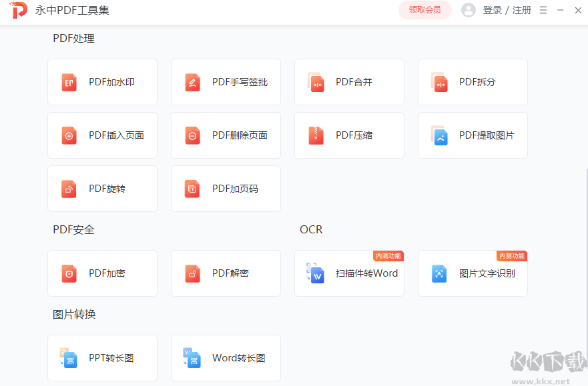Open the PPT转长图 converter
Viewport: 588px width, 386px height.
[102, 358]
